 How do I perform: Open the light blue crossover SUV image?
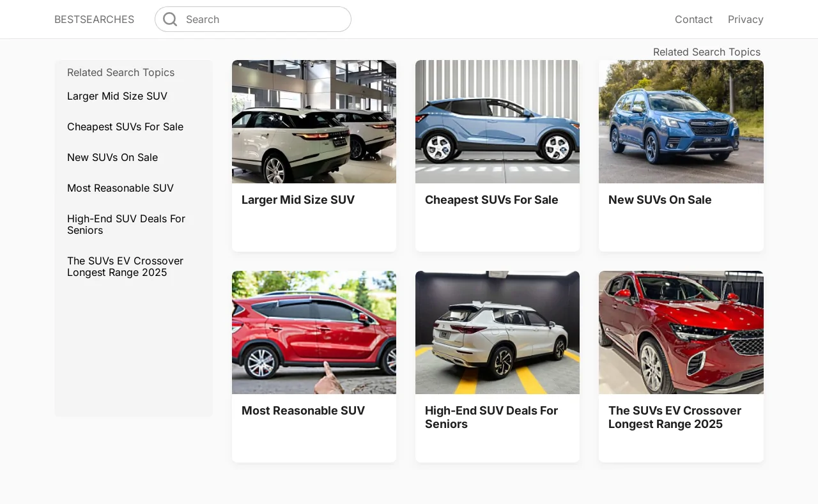pos(497,121)
